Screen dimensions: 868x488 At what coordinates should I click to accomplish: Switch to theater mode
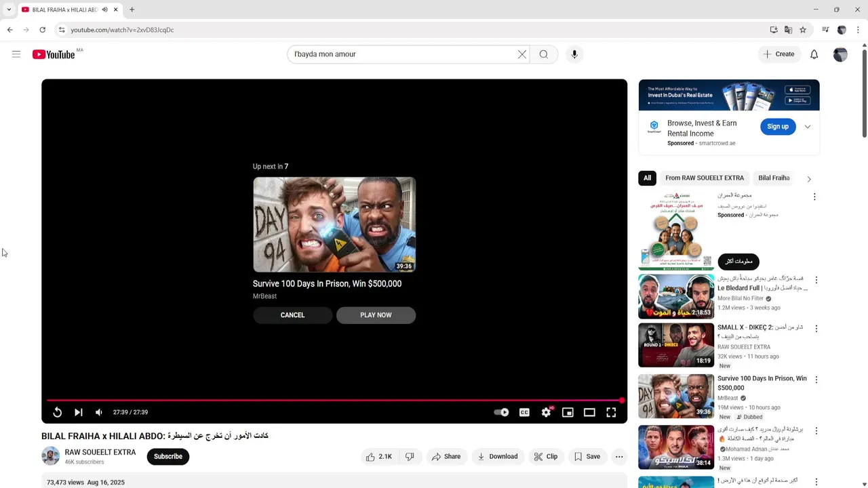point(589,412)
